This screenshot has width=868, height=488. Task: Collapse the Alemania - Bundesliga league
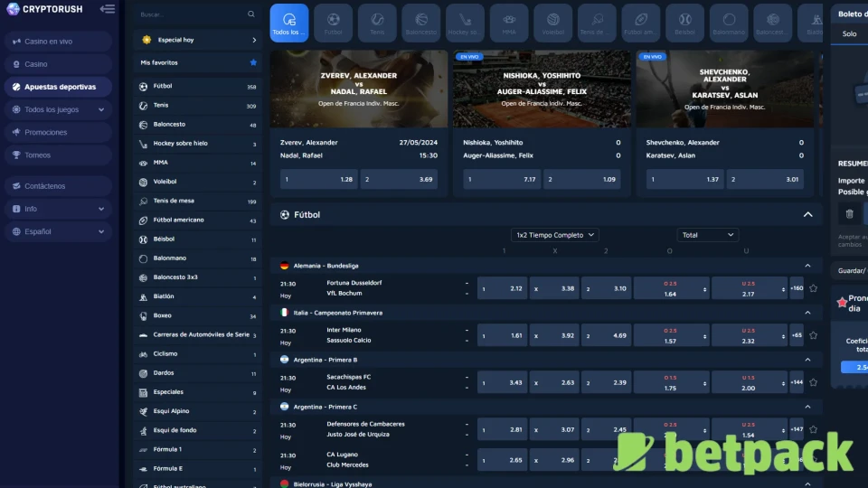807,266
